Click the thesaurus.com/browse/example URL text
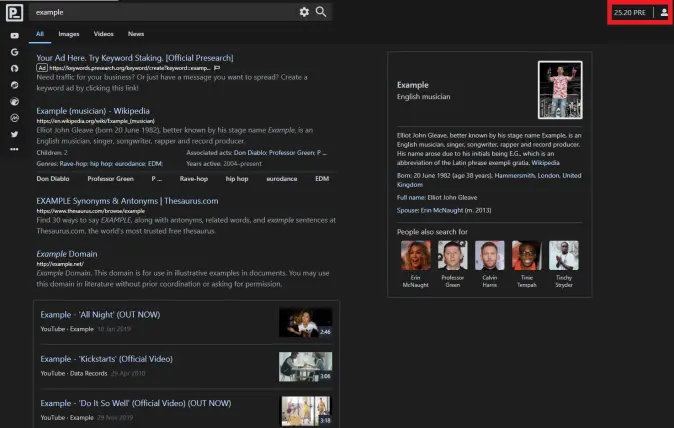 pyautogui.click(x=91, y=211)
